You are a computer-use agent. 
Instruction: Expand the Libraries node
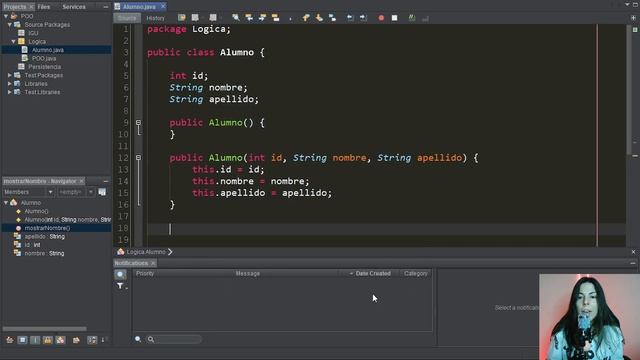click(x=10, y=84)
